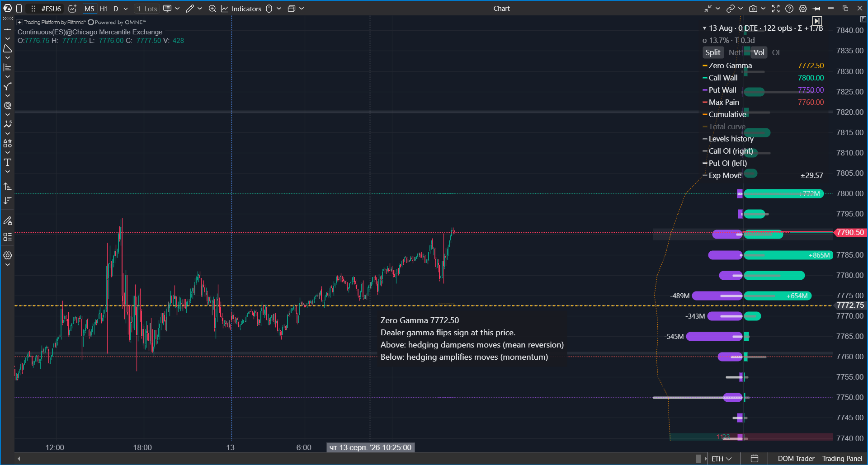Click the platform logo icon in title bar
Screen dimensions: 868x465
pyautogui.click(x=8, y=9)
